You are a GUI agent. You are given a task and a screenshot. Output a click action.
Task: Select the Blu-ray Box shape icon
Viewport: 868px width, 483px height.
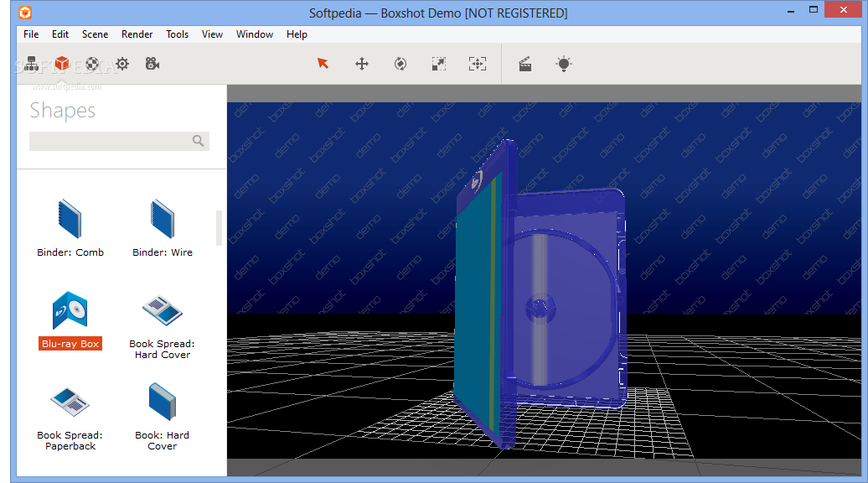coord(70,310)
